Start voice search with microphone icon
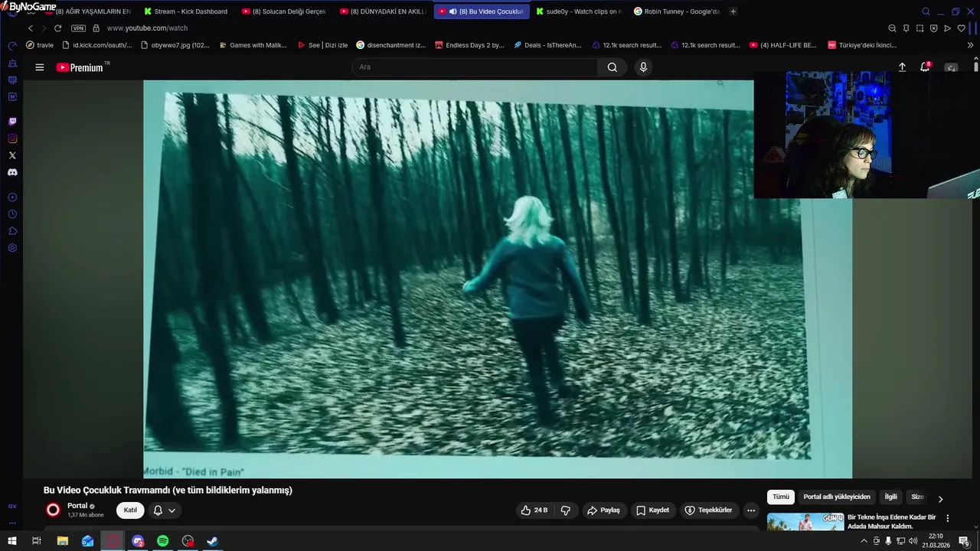Viewport: 980px width, 551px height. [x=643, y=67]
